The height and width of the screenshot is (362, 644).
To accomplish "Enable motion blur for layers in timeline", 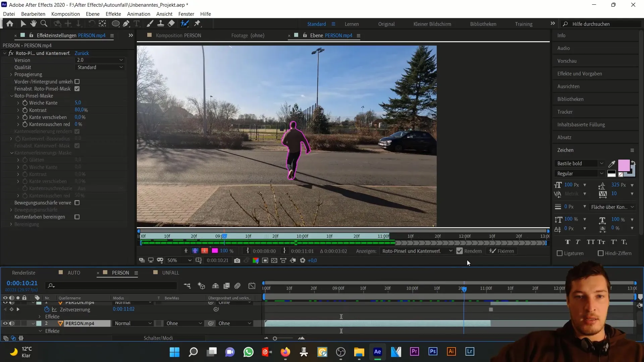I will pyautogui.click(x=237, y=286).
